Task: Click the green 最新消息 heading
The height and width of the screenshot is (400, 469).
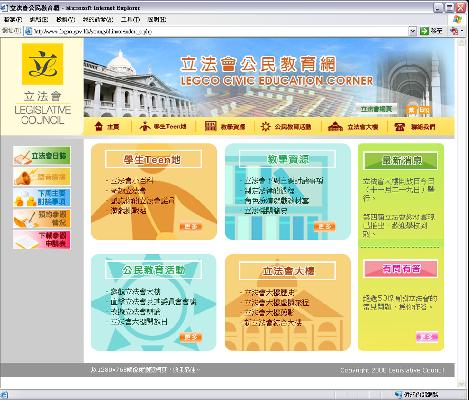Action: [x=401, y=161]
